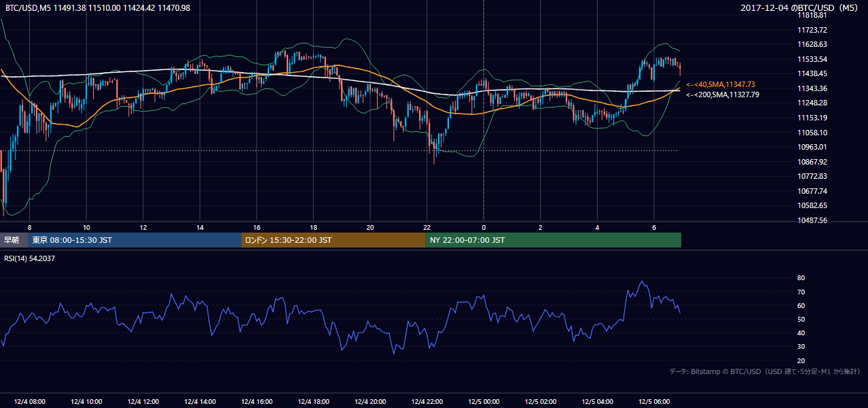Click the 12/4 14:00 time label

[200, 401]
